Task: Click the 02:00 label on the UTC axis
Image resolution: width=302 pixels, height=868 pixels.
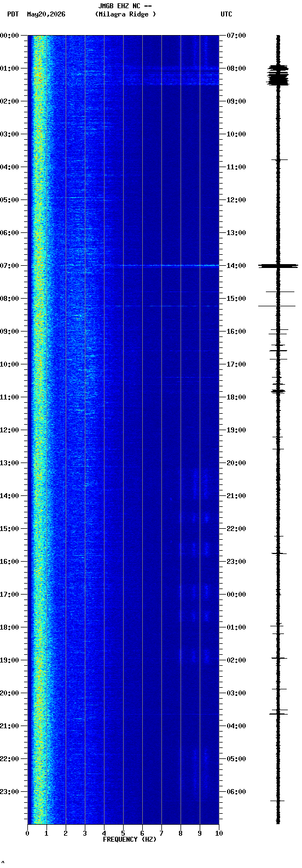Action: click(x=236, y=660)
